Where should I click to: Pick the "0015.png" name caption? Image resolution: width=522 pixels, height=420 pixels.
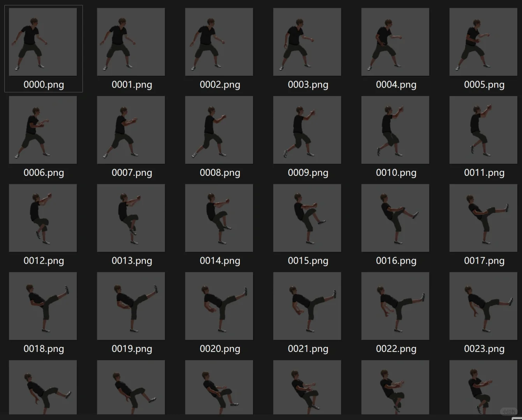(308, 261)
